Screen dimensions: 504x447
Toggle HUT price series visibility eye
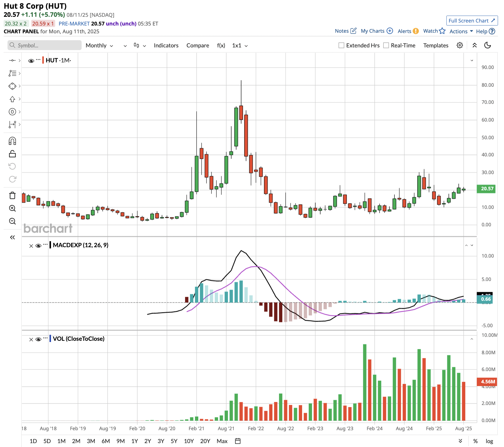click(x=31, y=61)
